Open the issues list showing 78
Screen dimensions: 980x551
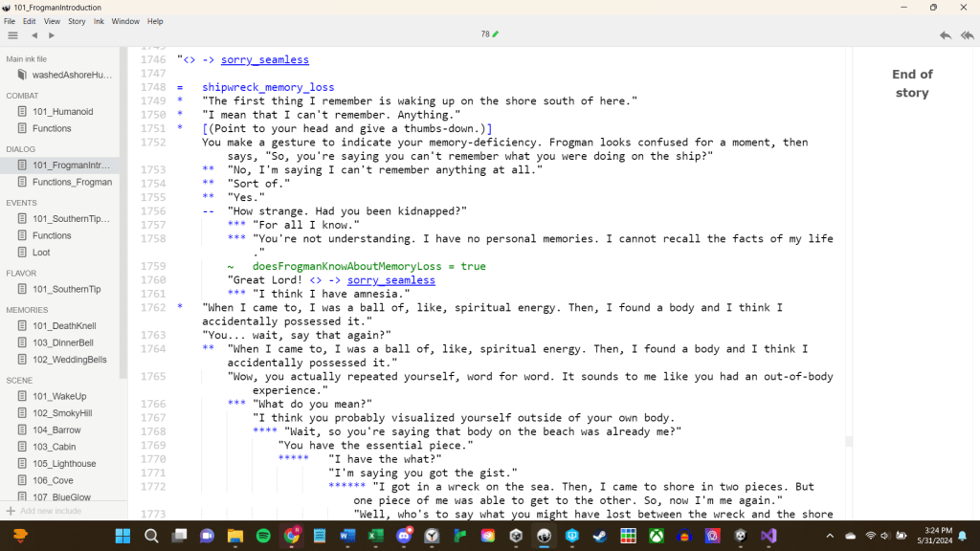489,34
